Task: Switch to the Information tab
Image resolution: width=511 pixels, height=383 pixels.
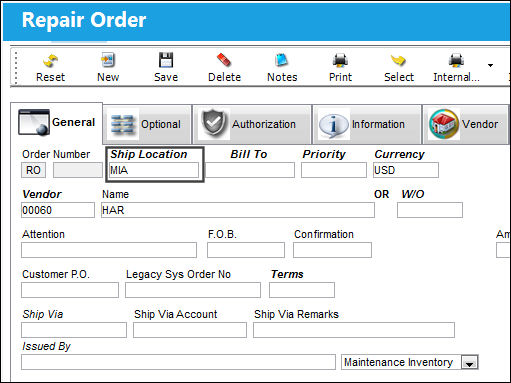Action: [367, 124]
